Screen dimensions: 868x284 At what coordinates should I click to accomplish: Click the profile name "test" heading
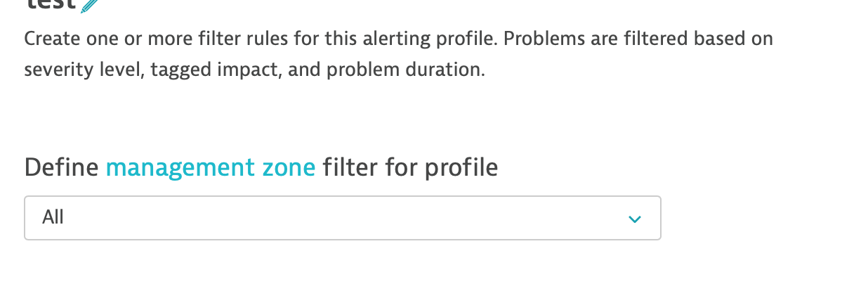(49, 4)
